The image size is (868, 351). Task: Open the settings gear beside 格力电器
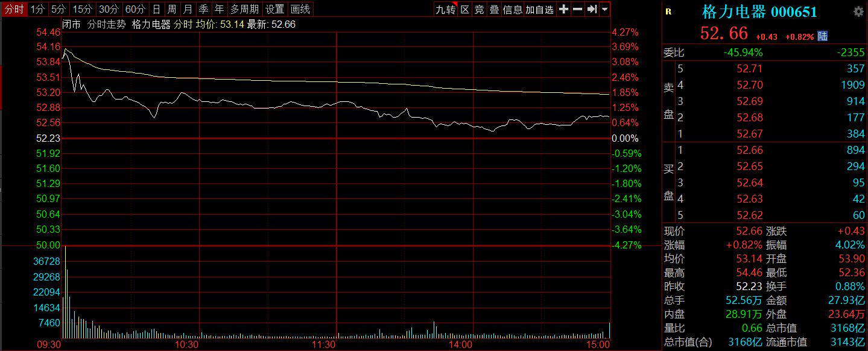coord(858,11)
